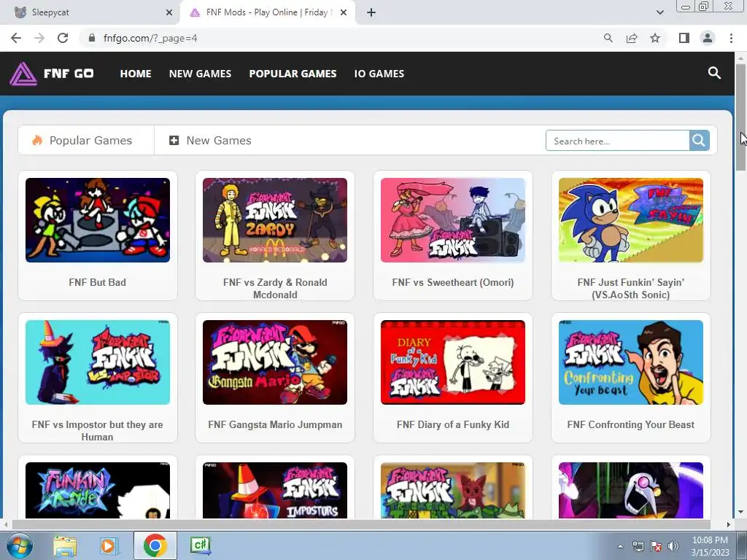Select the Popular Games section tab
Screen dimensions: 747x560
(x=86, y=141)
